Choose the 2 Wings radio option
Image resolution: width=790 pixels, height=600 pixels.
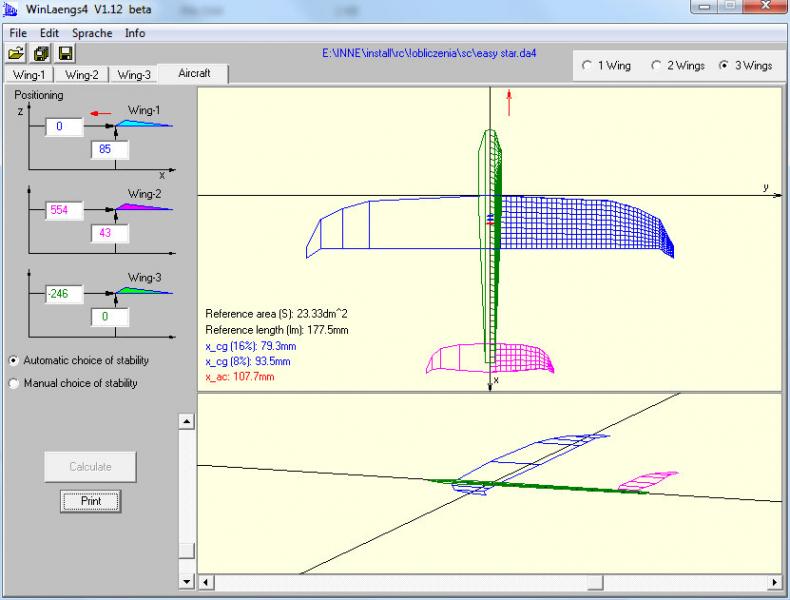[656, 65]
